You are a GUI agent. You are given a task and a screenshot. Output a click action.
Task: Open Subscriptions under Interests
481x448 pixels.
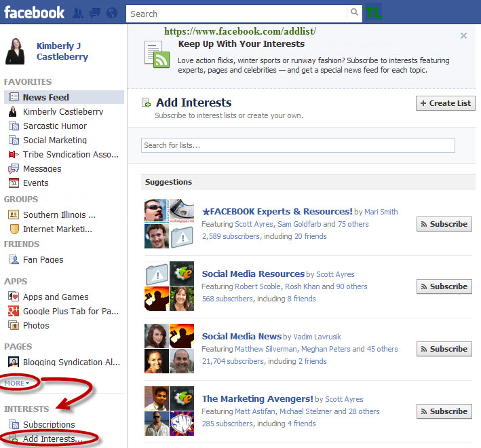tap(49, 424)
